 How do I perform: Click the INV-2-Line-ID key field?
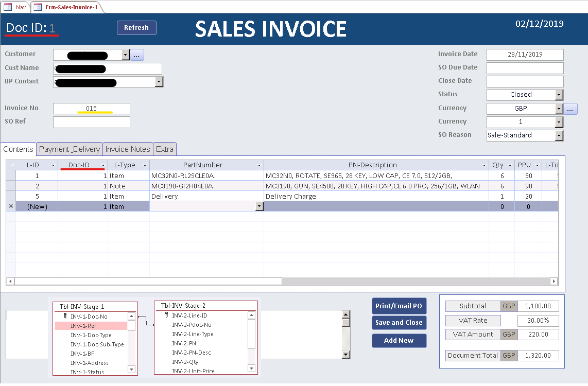pos(190,315)
